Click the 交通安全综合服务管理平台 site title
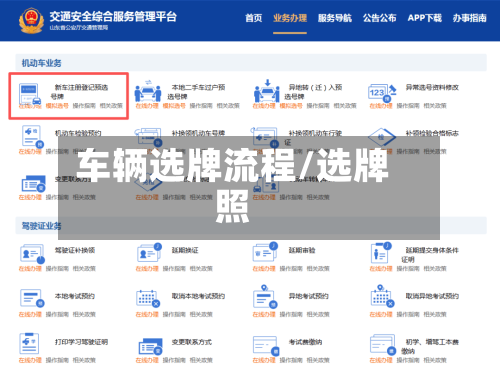Image resolution: width=500 pixels, height=376 pixels. pyautogui.click(x=113, y=16)
